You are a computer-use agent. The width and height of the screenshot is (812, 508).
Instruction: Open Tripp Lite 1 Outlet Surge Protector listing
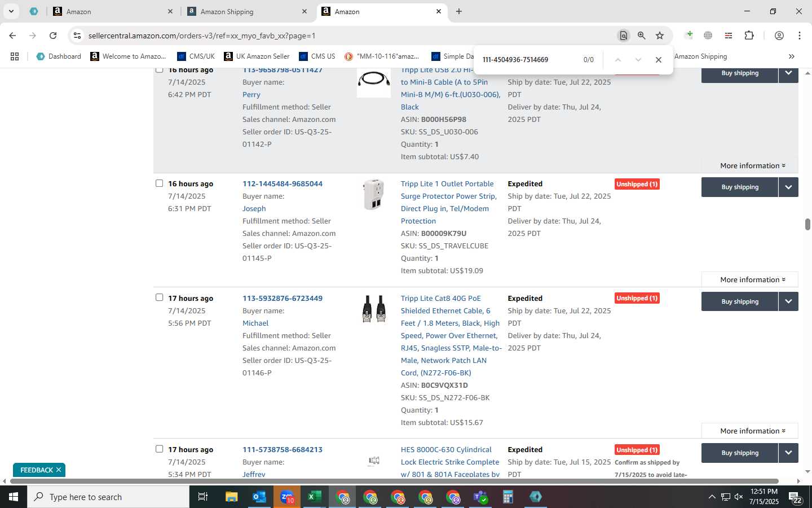click(449, 203)
